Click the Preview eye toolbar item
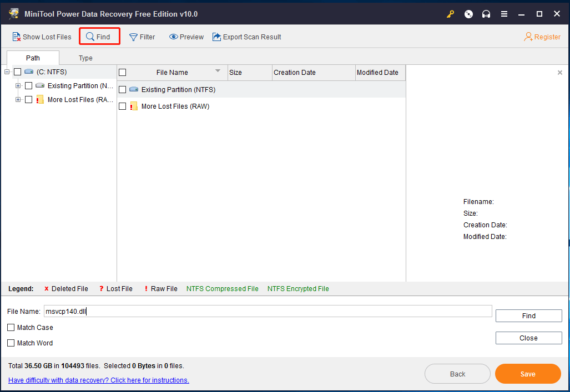 186,37
